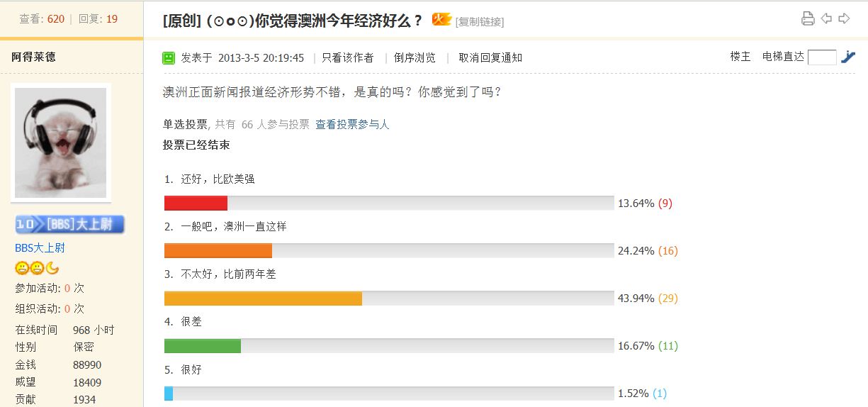
Task: Click the 楼主 floor label
Action: 740,57
